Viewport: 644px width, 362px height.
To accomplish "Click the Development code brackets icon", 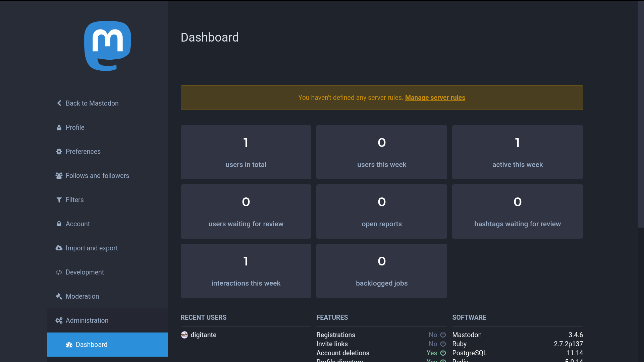I will point(59,272).
